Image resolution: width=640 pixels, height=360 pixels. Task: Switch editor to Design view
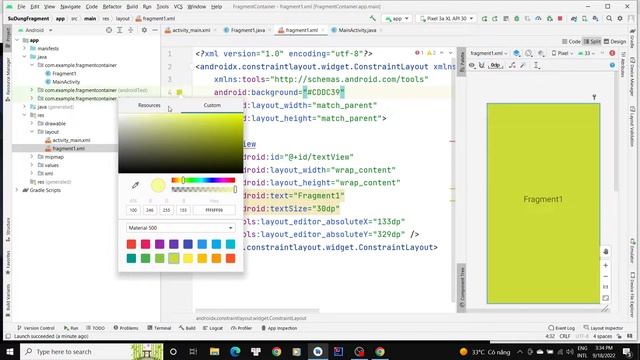pos(615,42)
